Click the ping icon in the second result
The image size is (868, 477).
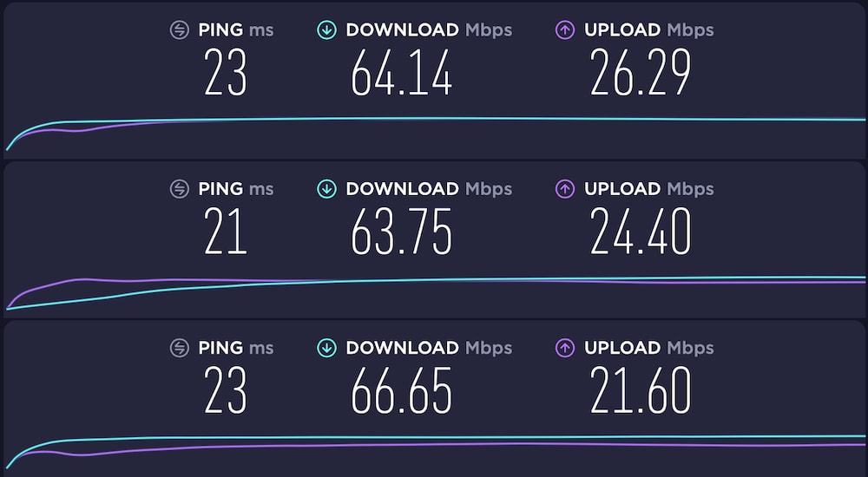pos(180,189)
